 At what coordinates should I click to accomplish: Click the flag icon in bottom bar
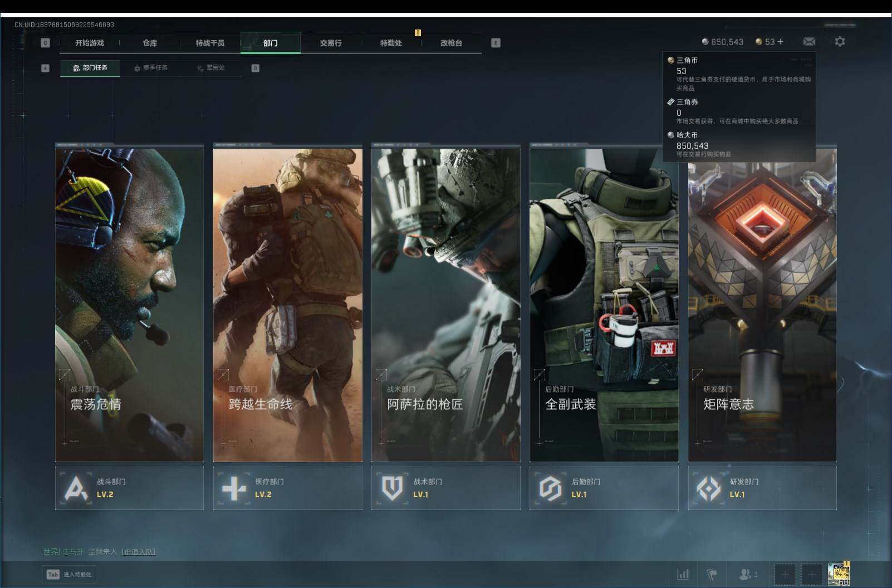[712, 574]
